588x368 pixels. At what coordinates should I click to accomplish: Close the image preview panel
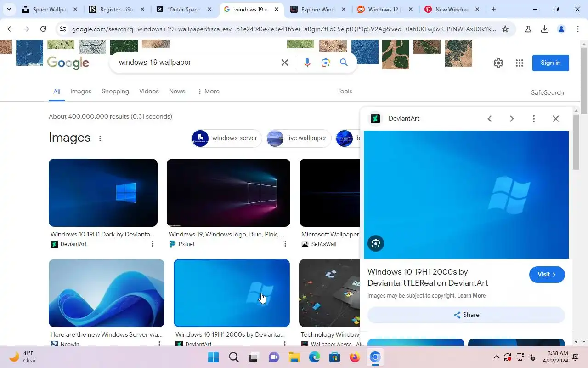point(556,119)
